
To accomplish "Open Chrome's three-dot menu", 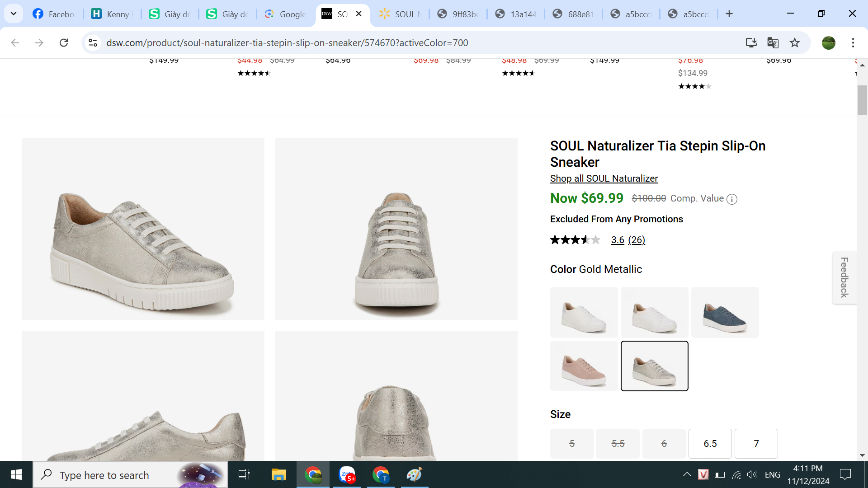I will 853,43.
